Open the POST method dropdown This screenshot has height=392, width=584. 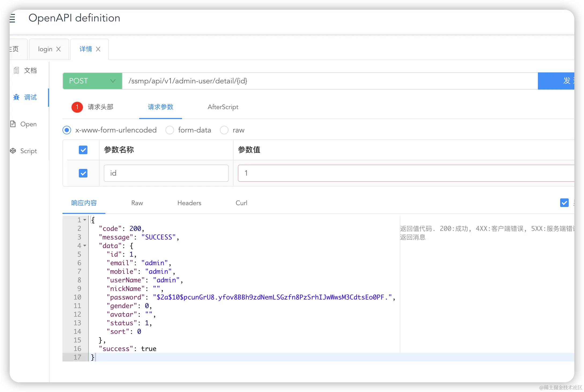[92, 81]
